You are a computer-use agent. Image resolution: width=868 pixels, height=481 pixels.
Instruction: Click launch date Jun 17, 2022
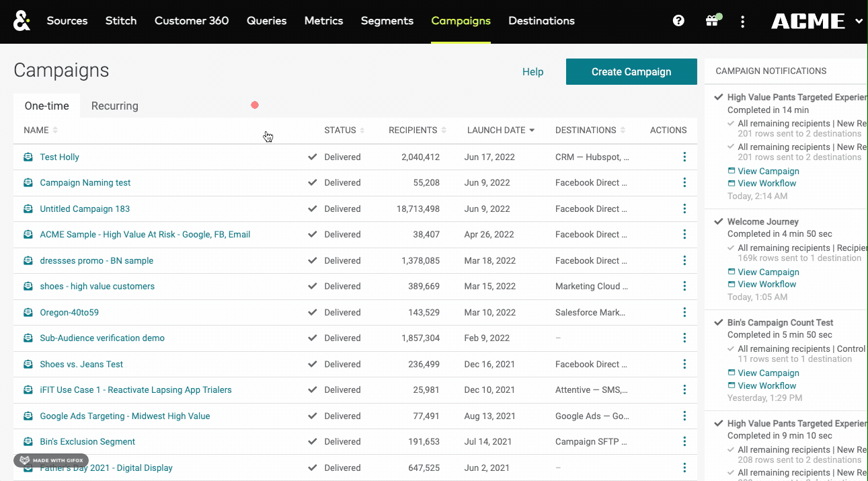pyautogui.click(x=489, y=157)
